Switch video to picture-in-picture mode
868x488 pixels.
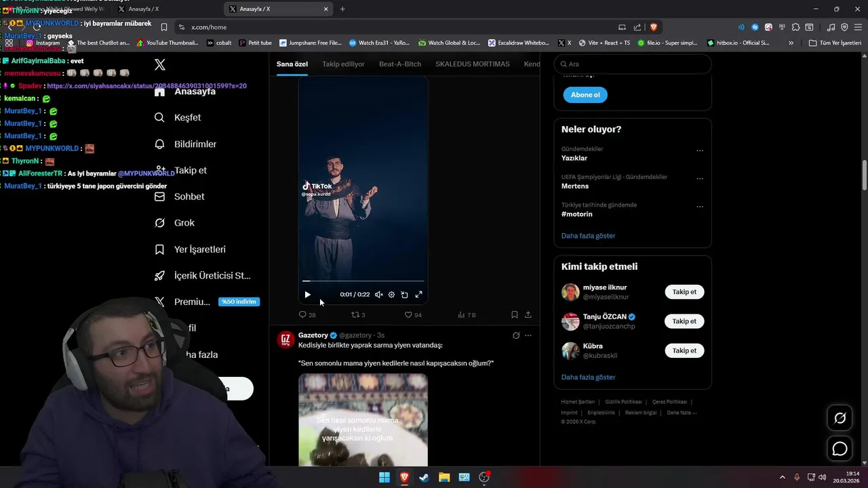pyautogui.click(x=404, y=295)
